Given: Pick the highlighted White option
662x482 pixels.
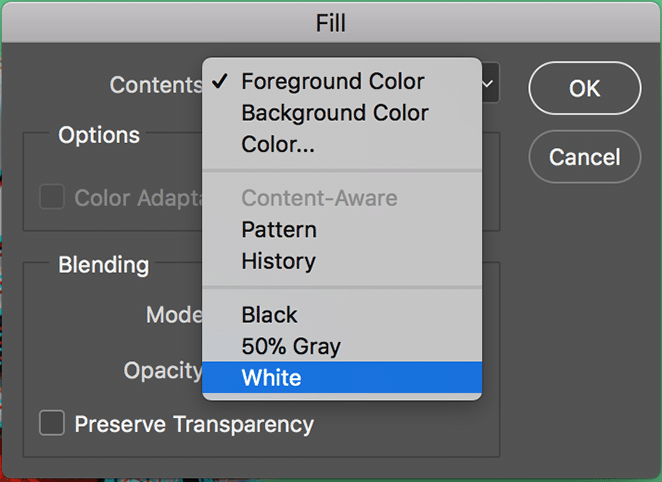Looking at the screenshot, I should coord(272,378).
